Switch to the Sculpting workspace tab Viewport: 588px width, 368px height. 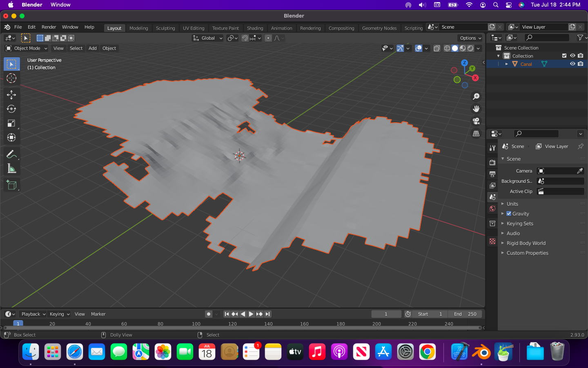pyautogui.click(x=165, y=28)
